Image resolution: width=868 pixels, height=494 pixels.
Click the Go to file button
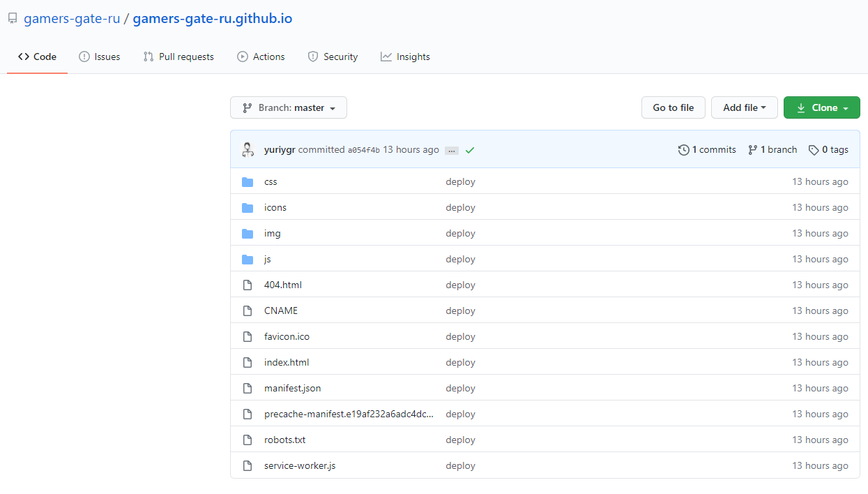point(673,108)
